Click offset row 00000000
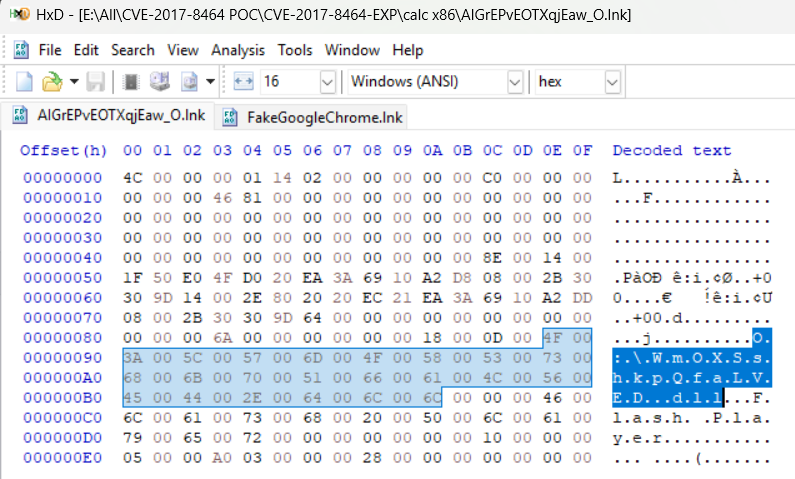Image resolution: width=795 pixels, height=479 pixels. tap(62, 178)
